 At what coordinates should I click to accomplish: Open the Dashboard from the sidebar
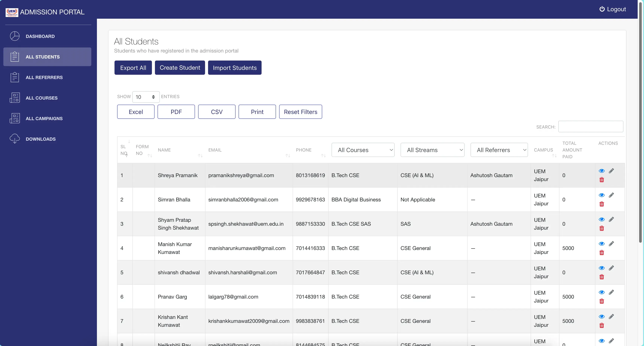click(40, 36)
